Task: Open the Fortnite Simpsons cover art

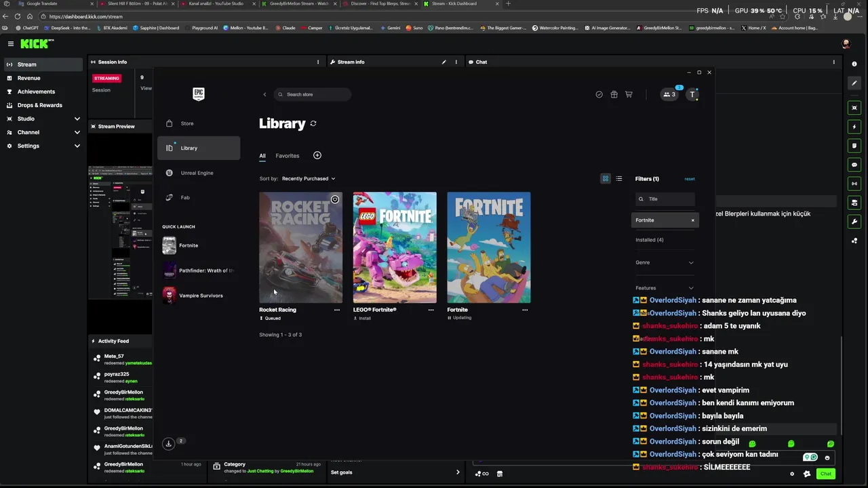Action: (x=489, y=247)
